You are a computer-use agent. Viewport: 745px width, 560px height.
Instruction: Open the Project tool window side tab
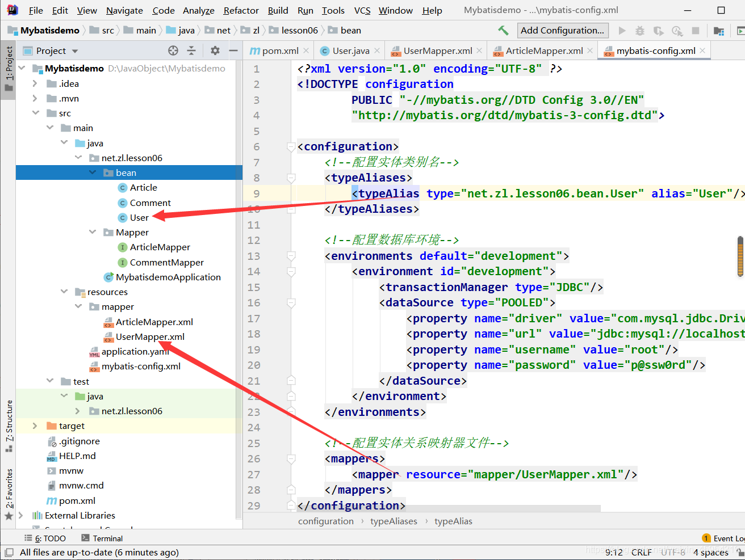[9, 69]
